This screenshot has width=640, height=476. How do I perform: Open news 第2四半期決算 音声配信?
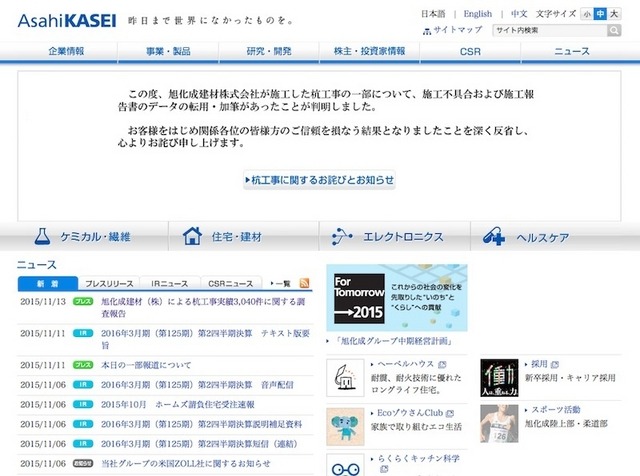point(197,385)
